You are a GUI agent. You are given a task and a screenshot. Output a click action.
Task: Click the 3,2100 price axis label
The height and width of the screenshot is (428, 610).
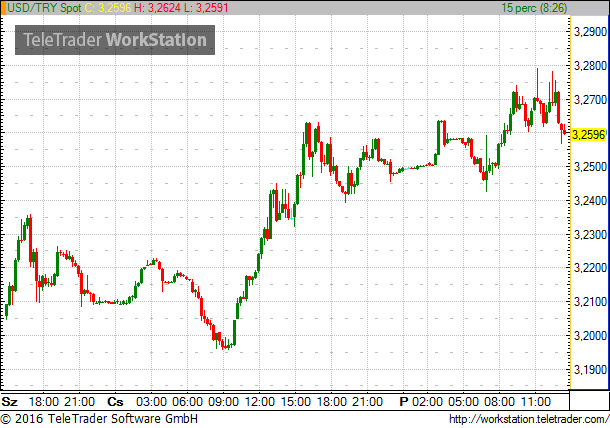[x=590, y=302]
